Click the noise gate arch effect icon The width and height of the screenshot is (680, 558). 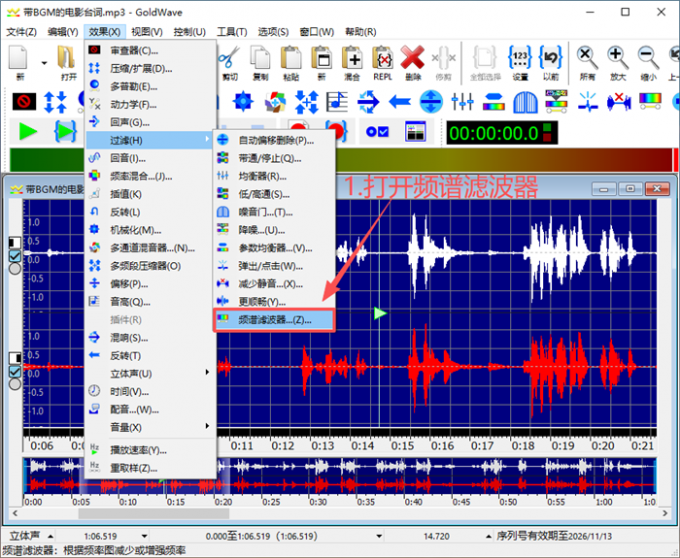point(525,102)
